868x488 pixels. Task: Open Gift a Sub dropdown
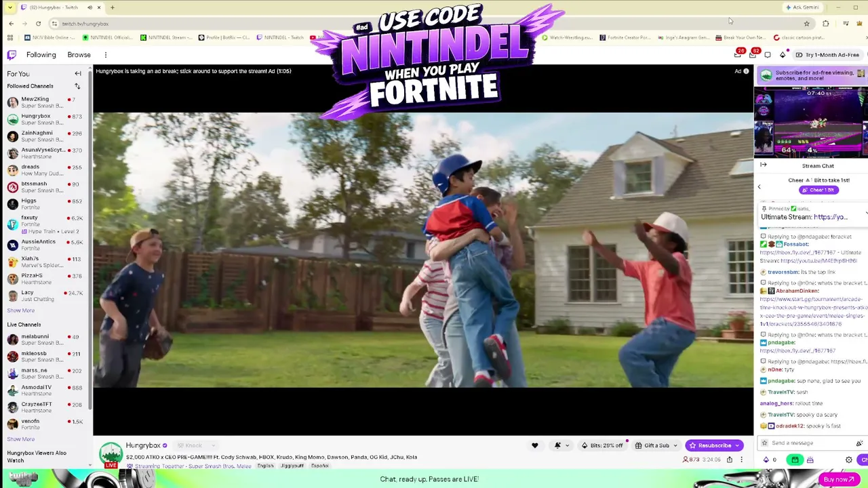(656, 445)
